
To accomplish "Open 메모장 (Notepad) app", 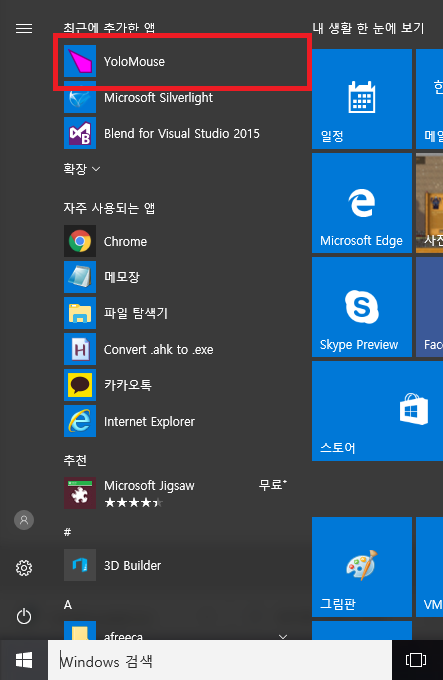I will (x=180, y=277).
